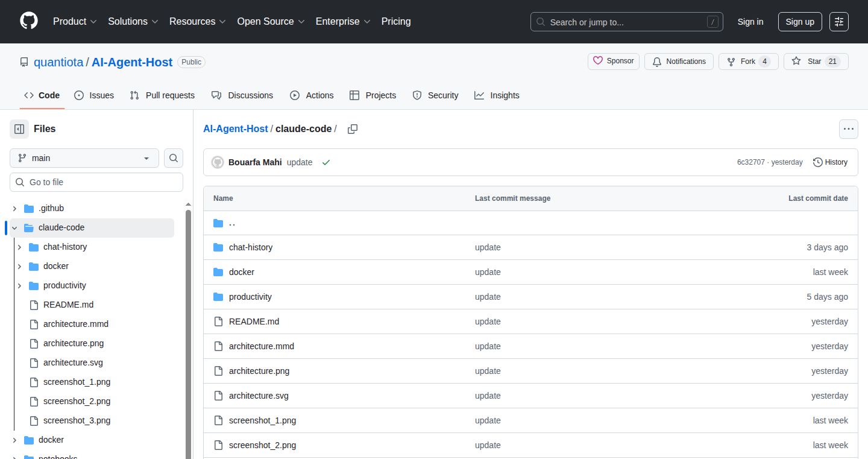Open the Security tab
The height and width of the screenshot is (459, 868).
(x=436, y=95)
